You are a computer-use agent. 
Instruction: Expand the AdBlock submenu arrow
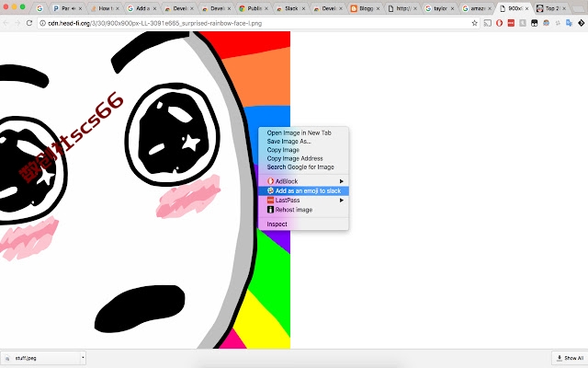[x=341, y=181]
